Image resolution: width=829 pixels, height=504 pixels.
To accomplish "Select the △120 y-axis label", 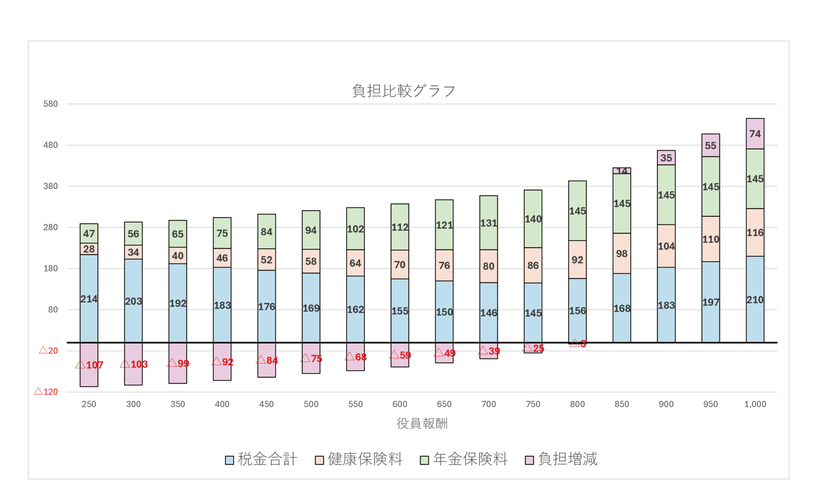I will tap(46, 392).
